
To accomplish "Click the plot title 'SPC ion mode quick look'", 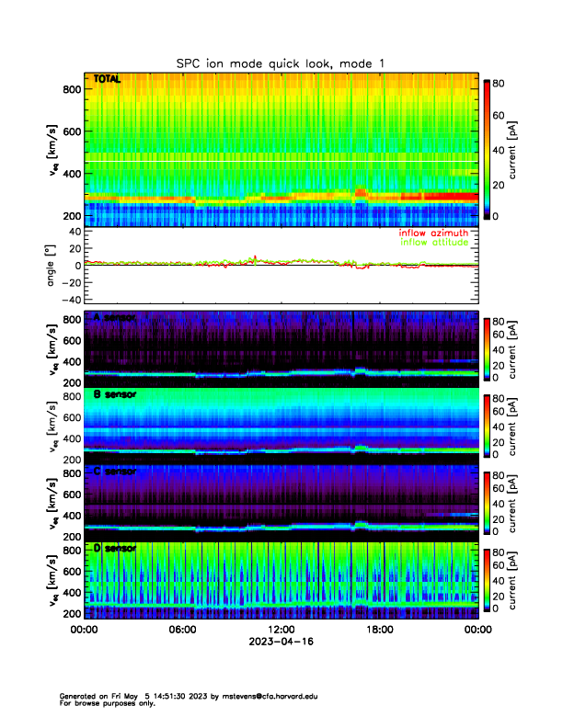I will (x=281, y=63).
